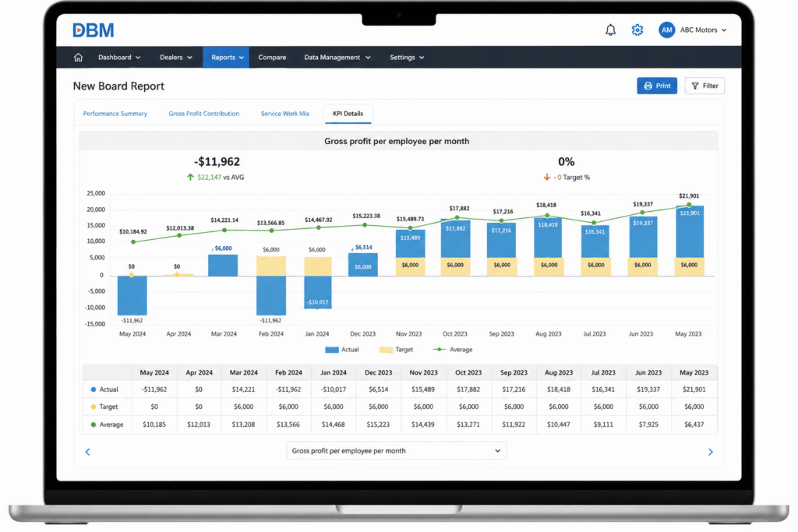Expand the ABC Motors account menu
The width and height of the screenshot is (798, 532).
703,30
